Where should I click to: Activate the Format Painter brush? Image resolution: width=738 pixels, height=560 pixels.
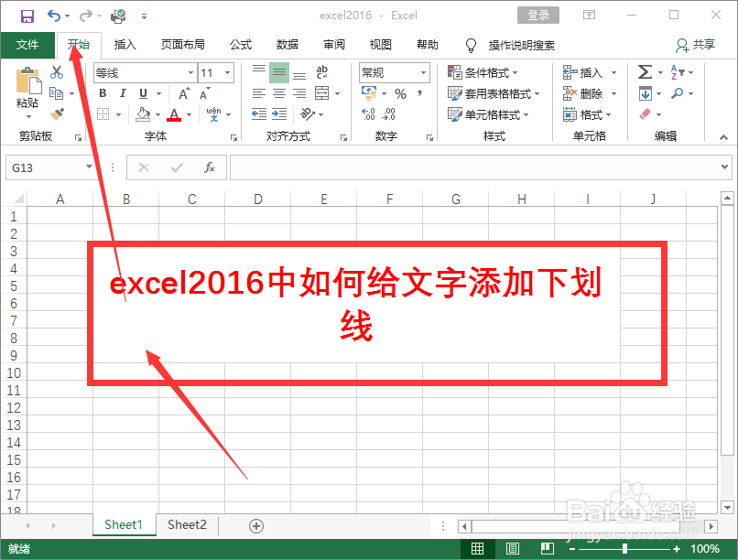[x=57, y=113]
